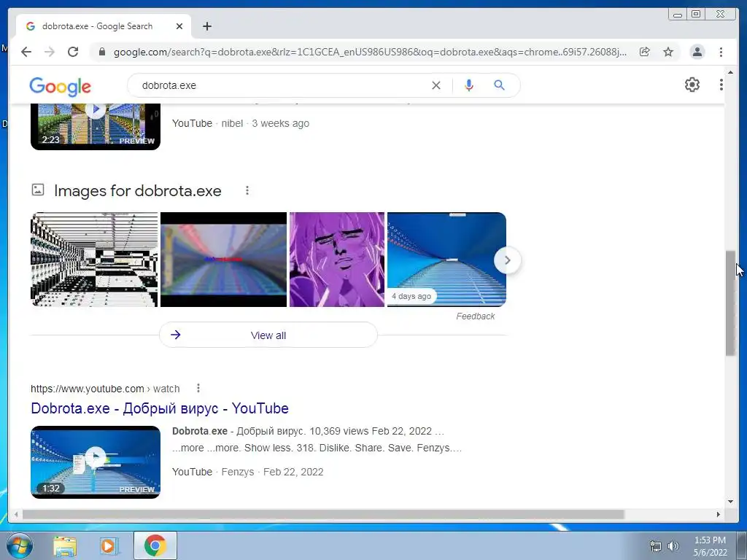Open the blurry rainbow tunnel image

click(223, 260)
